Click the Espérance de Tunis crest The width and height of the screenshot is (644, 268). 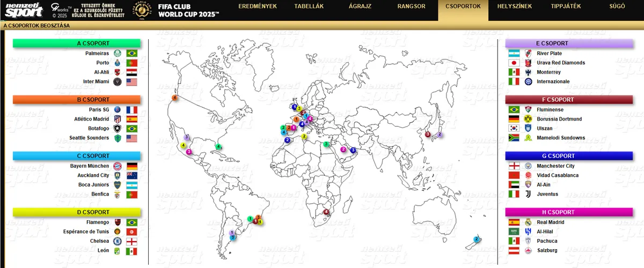118,232
